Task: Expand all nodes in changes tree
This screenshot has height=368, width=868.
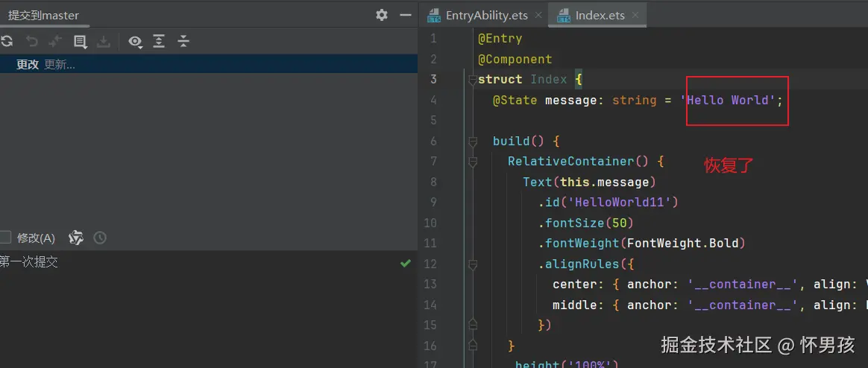Action: 159,42
